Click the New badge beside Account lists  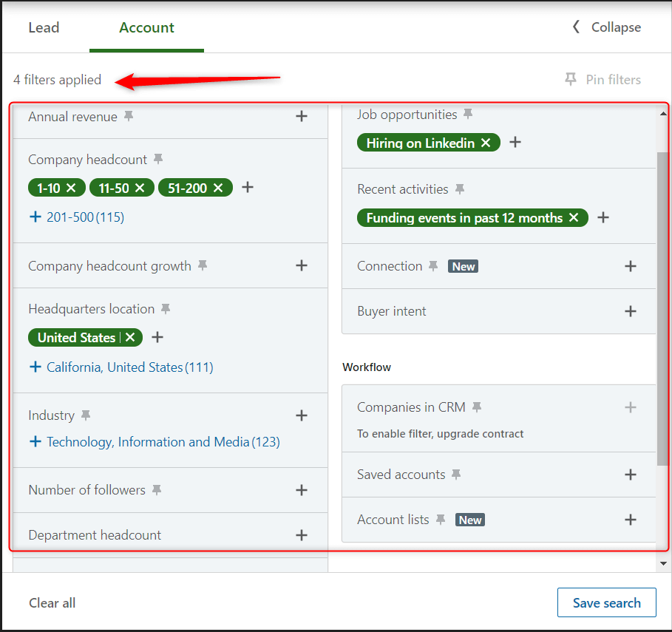469,520
